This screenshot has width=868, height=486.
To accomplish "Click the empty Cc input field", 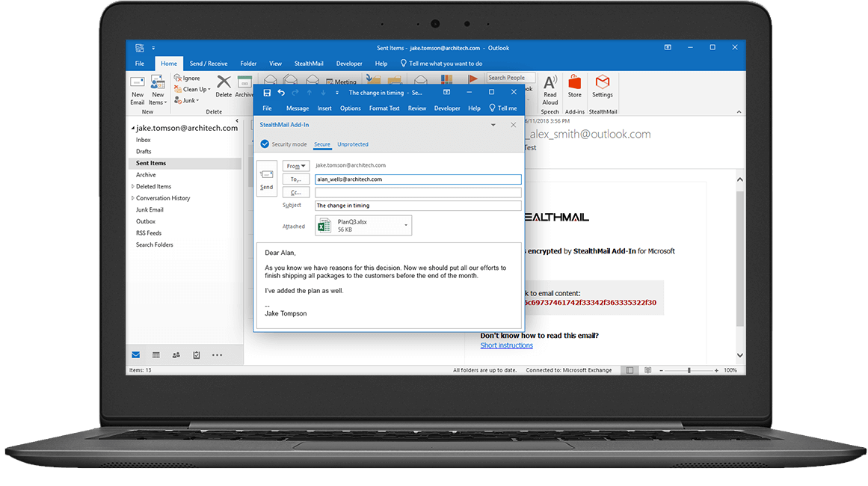I will tap(418, 193).
